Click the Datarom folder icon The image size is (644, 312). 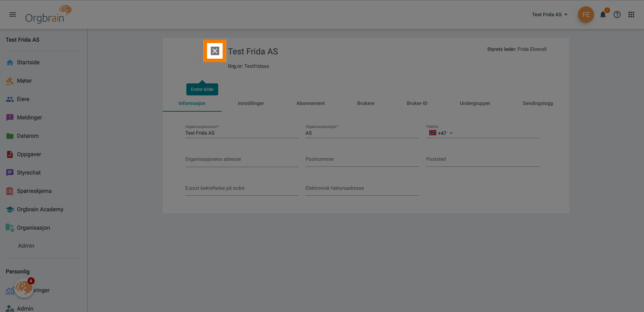click(10, 136)
